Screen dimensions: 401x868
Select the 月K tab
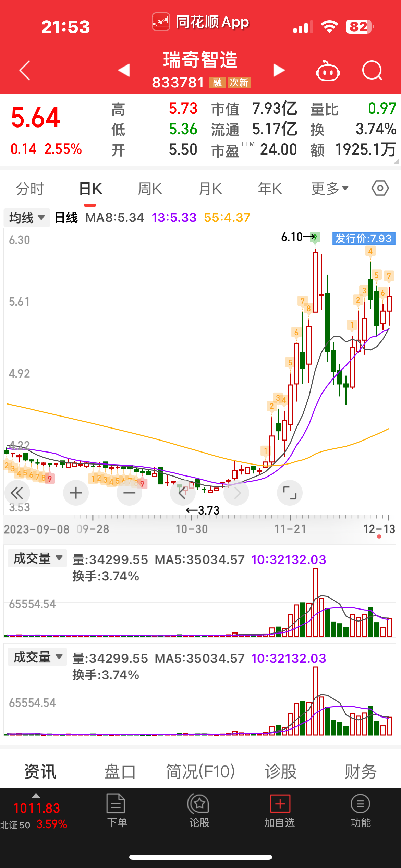click(210, 189)
